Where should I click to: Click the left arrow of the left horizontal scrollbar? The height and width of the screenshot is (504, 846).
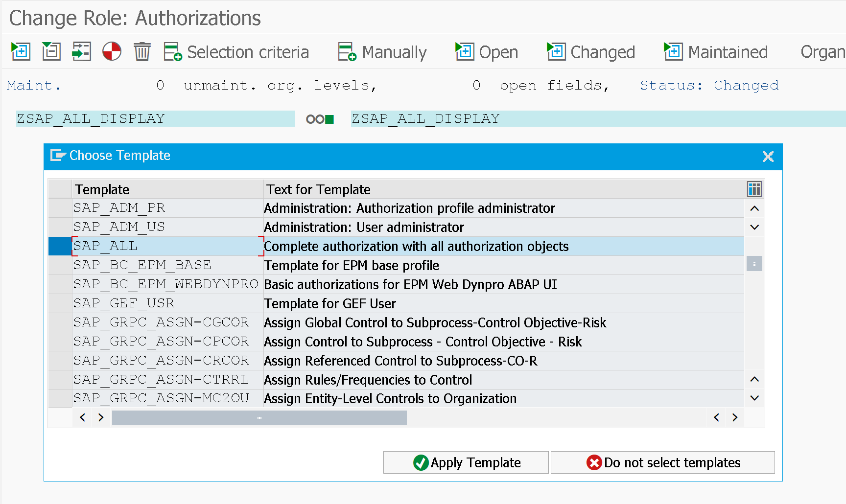[82, 417]
